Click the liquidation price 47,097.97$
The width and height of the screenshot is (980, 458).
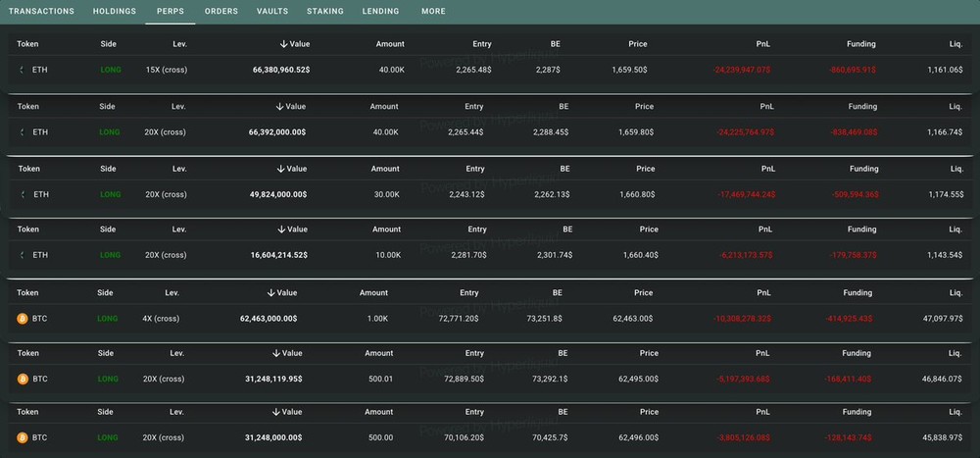tap(943, 319)
